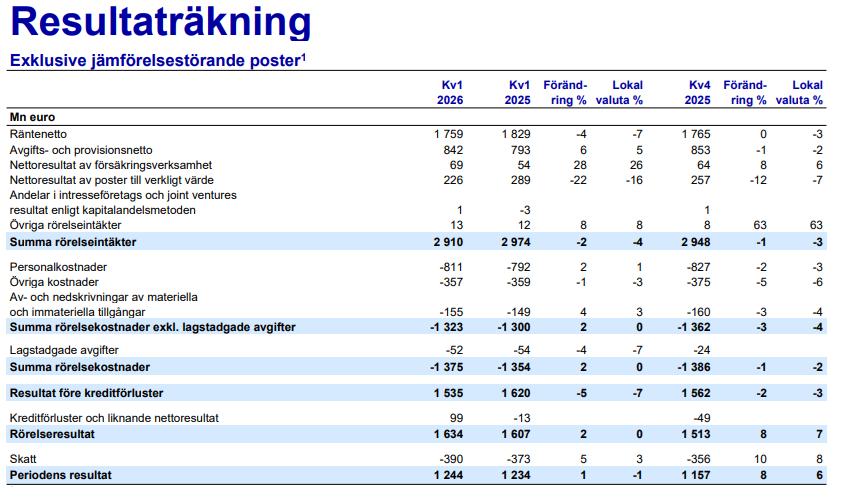The image size is (845, 487).
Task: Click the Personalkostnader row label
Action: [58, 268]
